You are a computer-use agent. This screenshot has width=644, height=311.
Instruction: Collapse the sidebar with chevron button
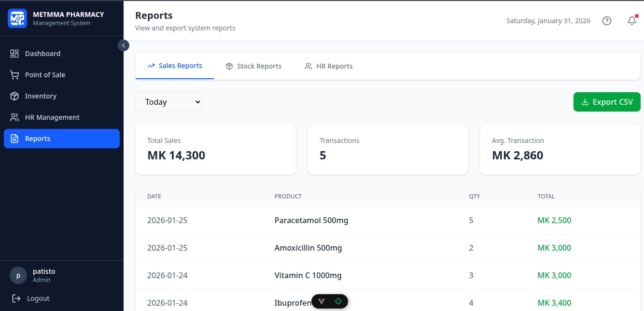coord(124,45)
